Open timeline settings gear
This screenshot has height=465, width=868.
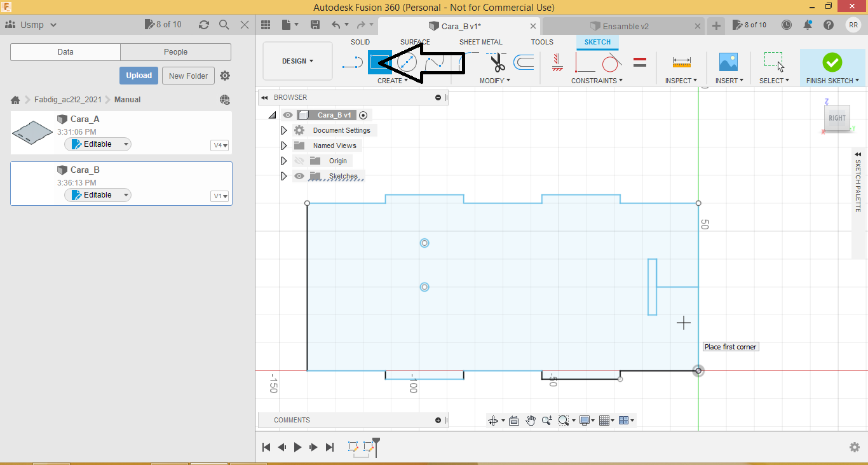click(x=855, y=447)
